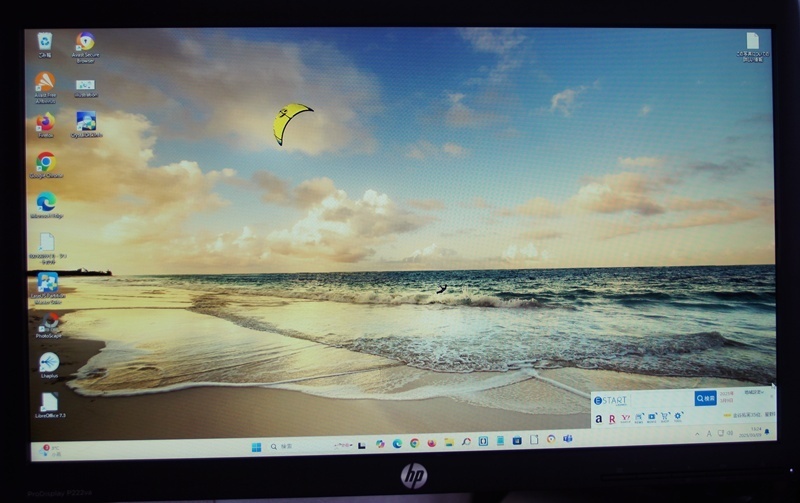Launch Firefox from the desktop
Screen dimensions: 800x503
point(46,122)
